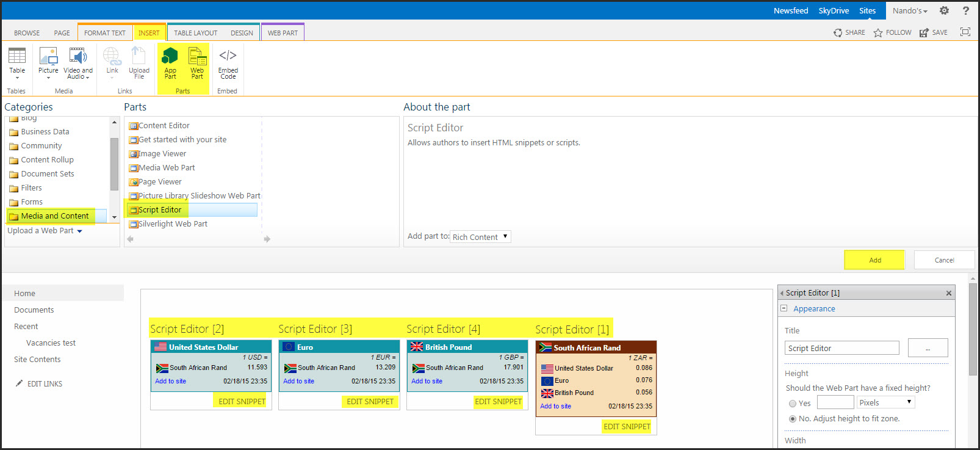Collapse the Appearance section

[x=784, y=308]
